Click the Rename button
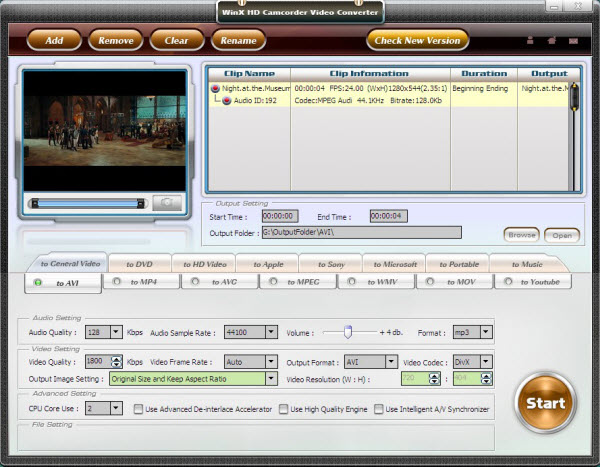This screenshot has height=467, width=600. (x=238, y=40)
